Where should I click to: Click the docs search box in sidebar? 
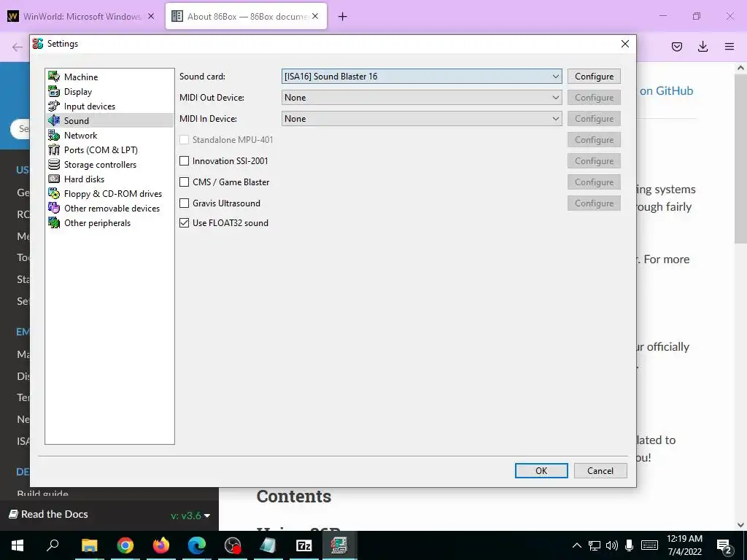[20, 128]
